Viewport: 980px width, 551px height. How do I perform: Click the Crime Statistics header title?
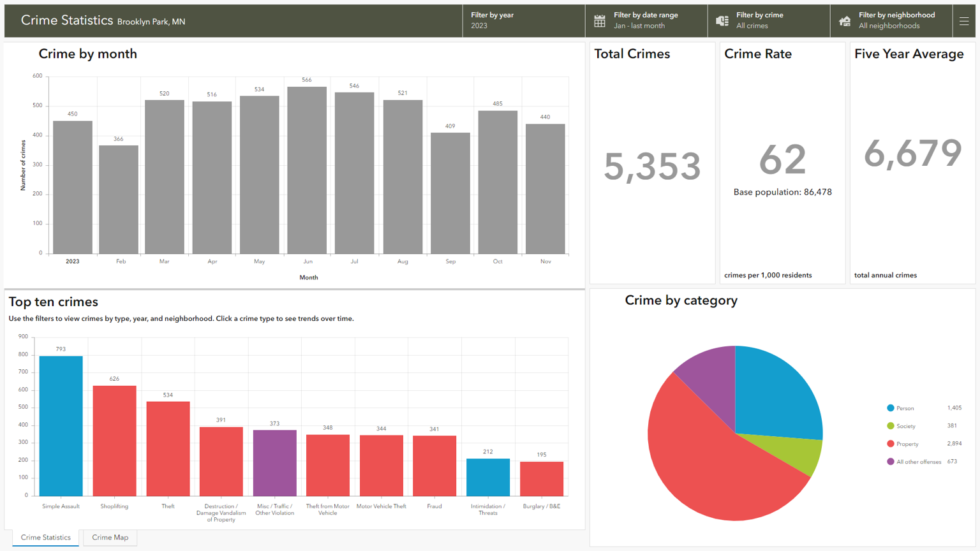click(66, 20)
